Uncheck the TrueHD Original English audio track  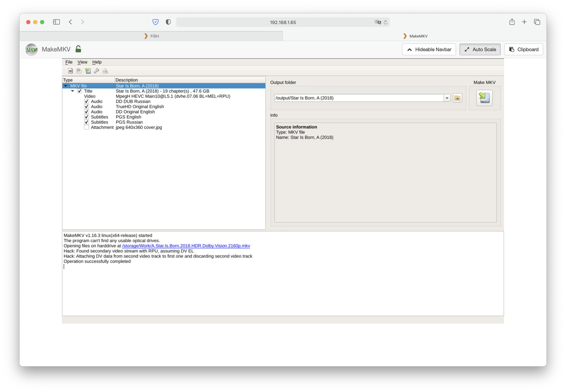(86, 107)
